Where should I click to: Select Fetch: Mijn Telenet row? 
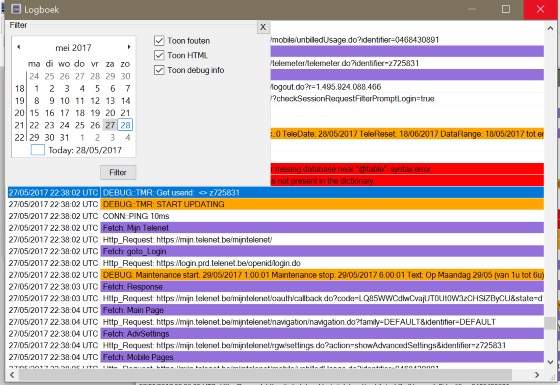(x=276, y=228)
